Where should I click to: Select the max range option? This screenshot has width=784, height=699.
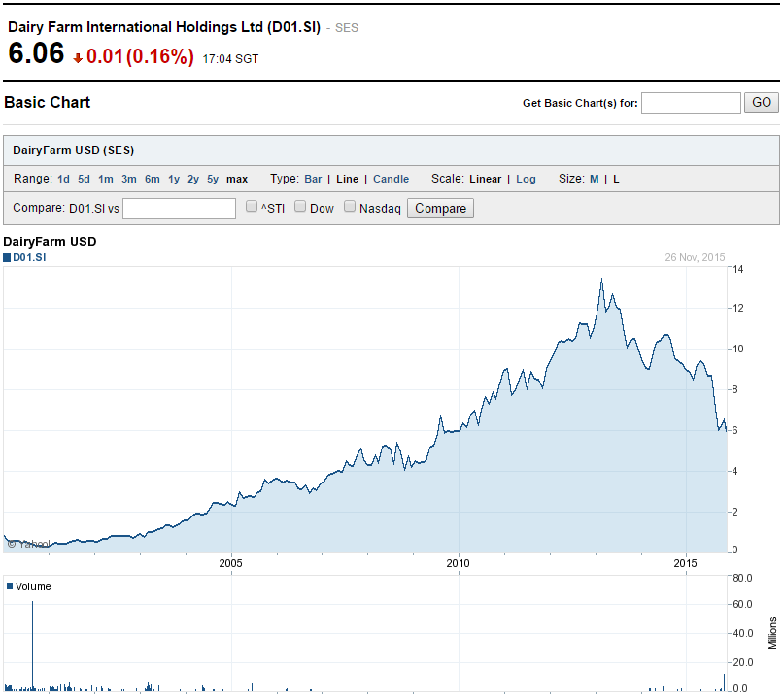(x=237, y=179)
